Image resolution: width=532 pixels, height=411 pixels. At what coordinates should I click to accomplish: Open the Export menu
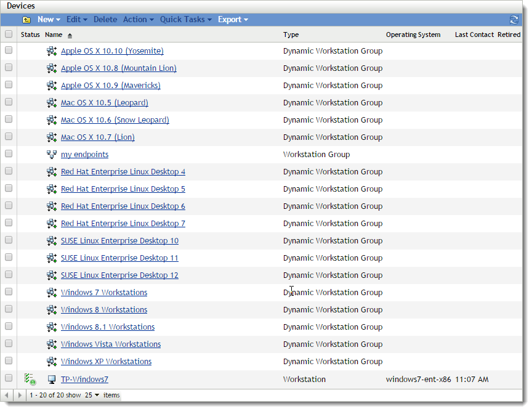[x=233, y=19]
